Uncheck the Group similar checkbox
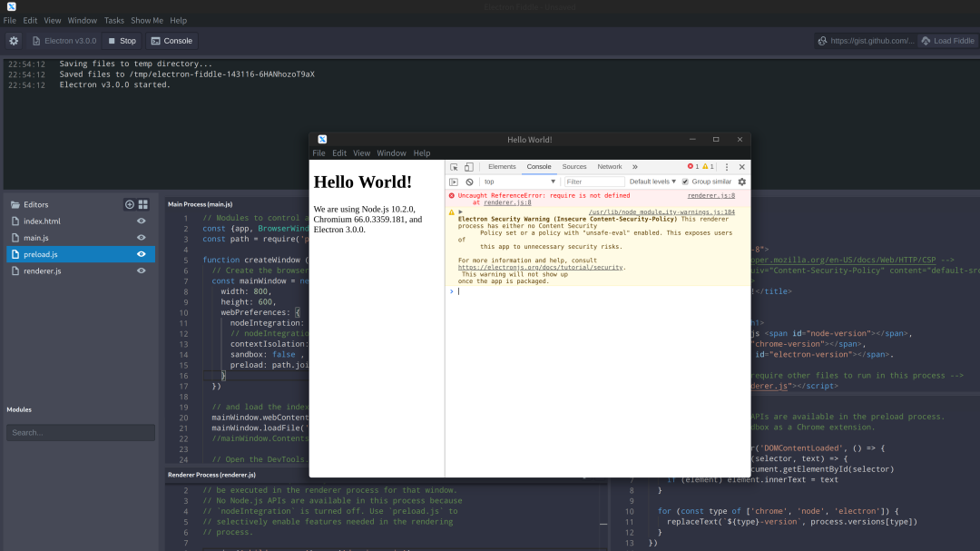980x551 pixels. click(x=685, y=182)
